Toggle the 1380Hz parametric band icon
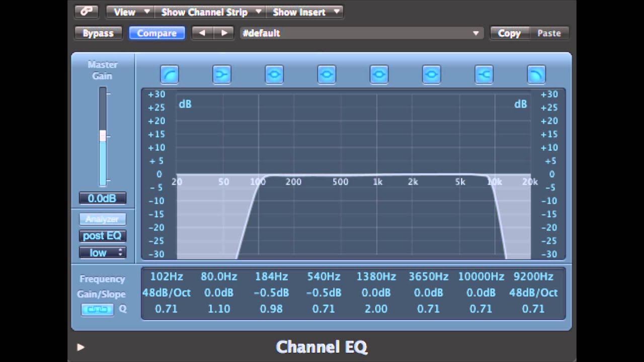This screenshot has width=644, height=362. (379, 75)
